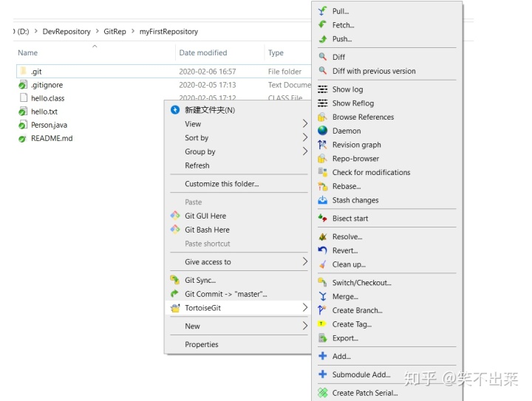Click the Check for modifications icon
532x401 pixels.
tap(322, 172)
